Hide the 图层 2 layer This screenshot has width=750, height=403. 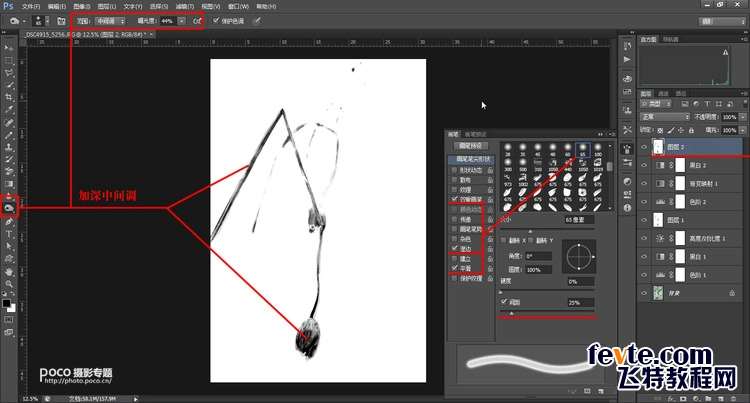click(644, 147)
